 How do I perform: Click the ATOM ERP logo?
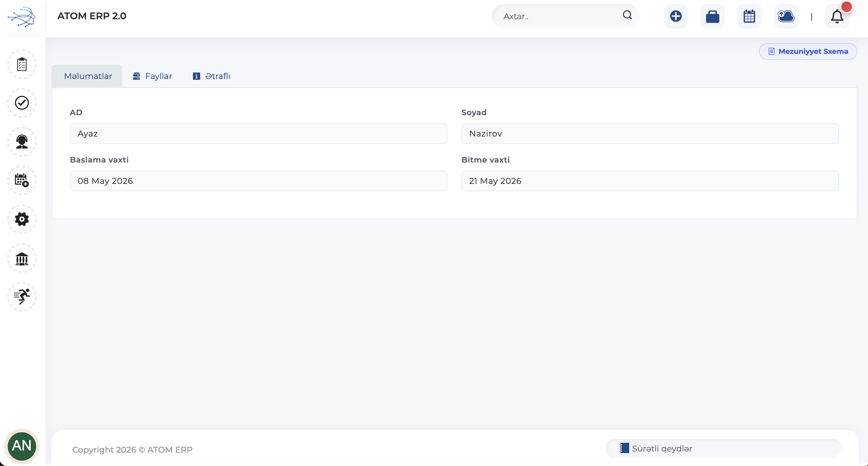[x=22, y=16]
